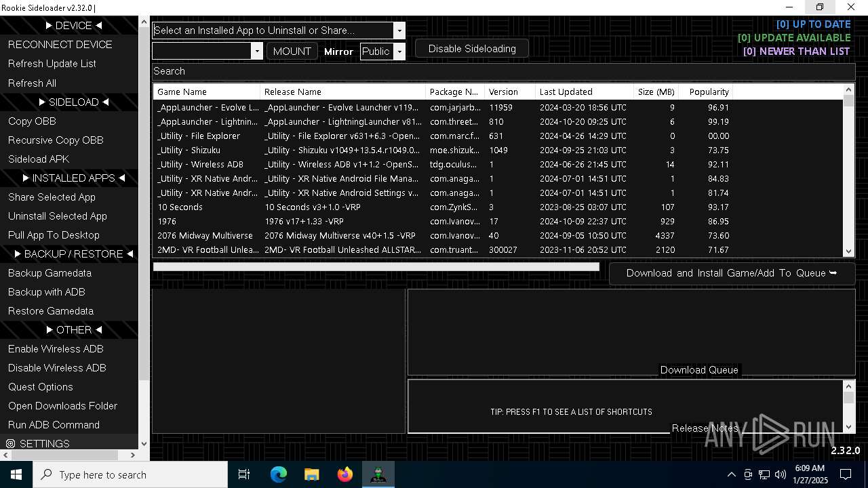Open the SETTINGS section with gear icon
Image resolution: width=868 pixels, height=488 pixels.
tap(69, 443)
